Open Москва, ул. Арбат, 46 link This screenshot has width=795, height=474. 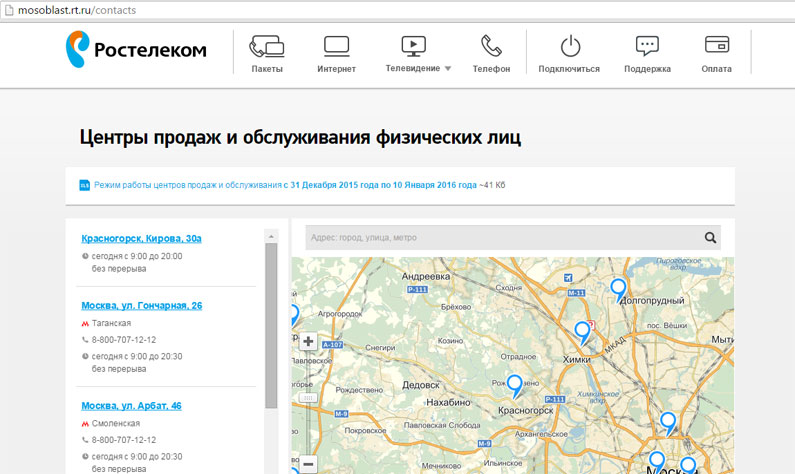click(131, 405)
